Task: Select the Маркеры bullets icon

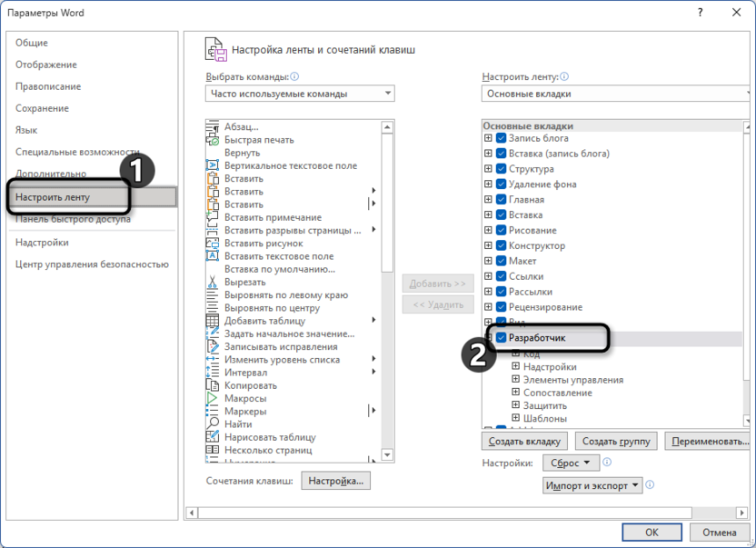Action: (213, 412)
